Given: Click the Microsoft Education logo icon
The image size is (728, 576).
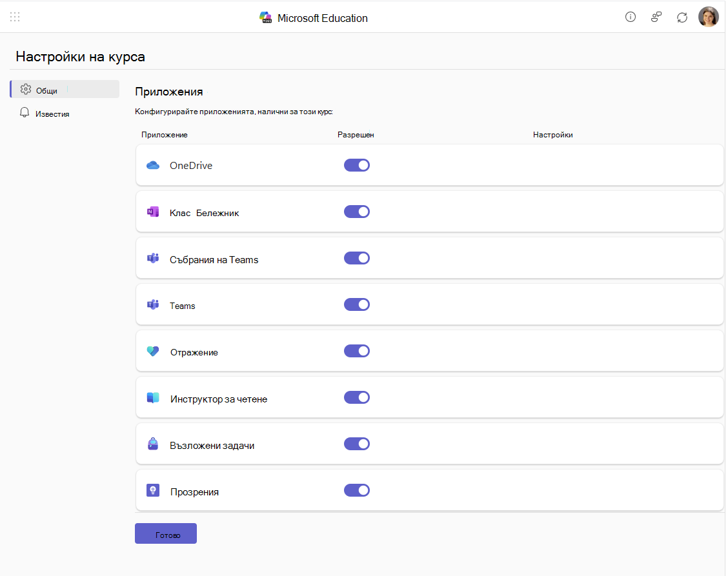Looking at the screenshot, I should 265,17.
